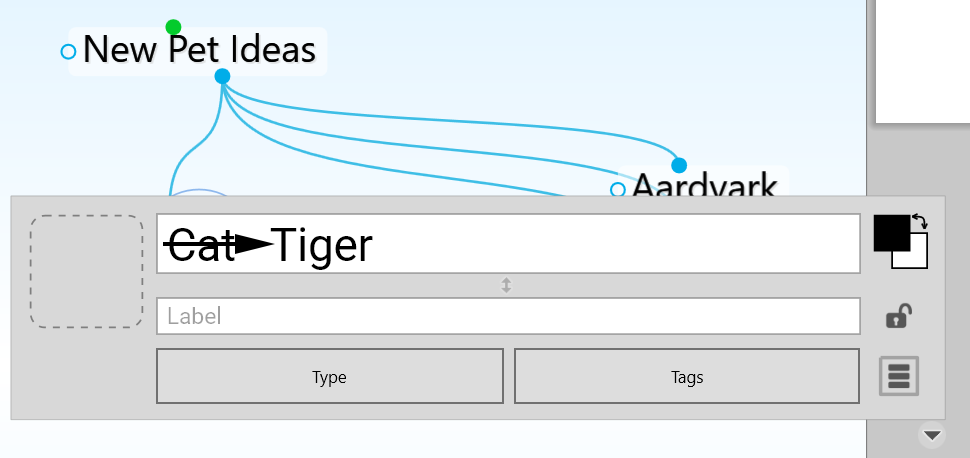Click the dashed image placeholder box
Image resolution: width=970 pixels, height=458 pixels.
(86, 271)
